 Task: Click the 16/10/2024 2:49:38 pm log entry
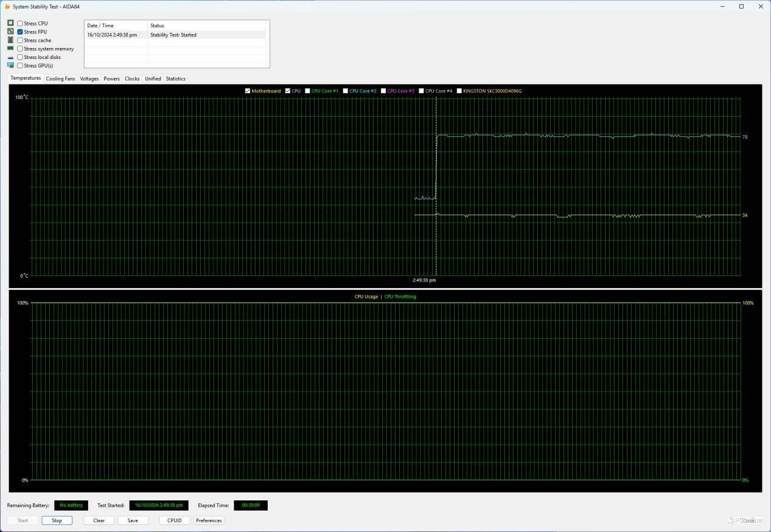pyautogui.click(x=112, y=35)
